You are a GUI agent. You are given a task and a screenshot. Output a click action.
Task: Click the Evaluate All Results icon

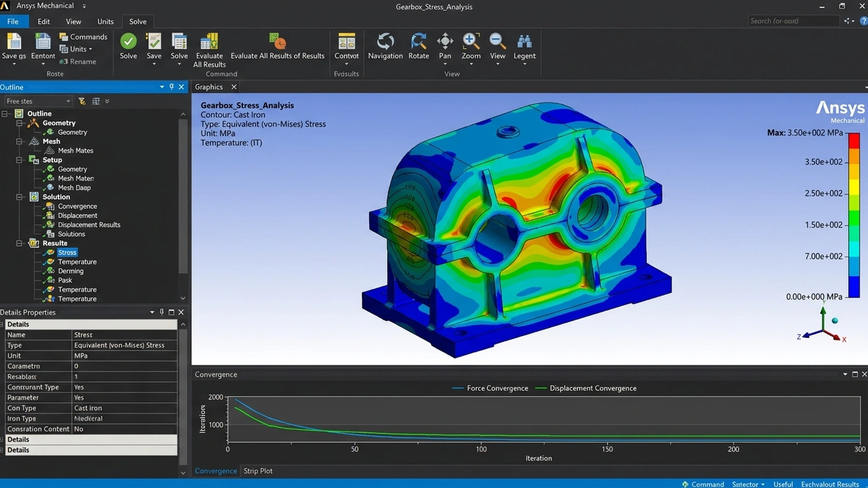(x=209, y=42)
